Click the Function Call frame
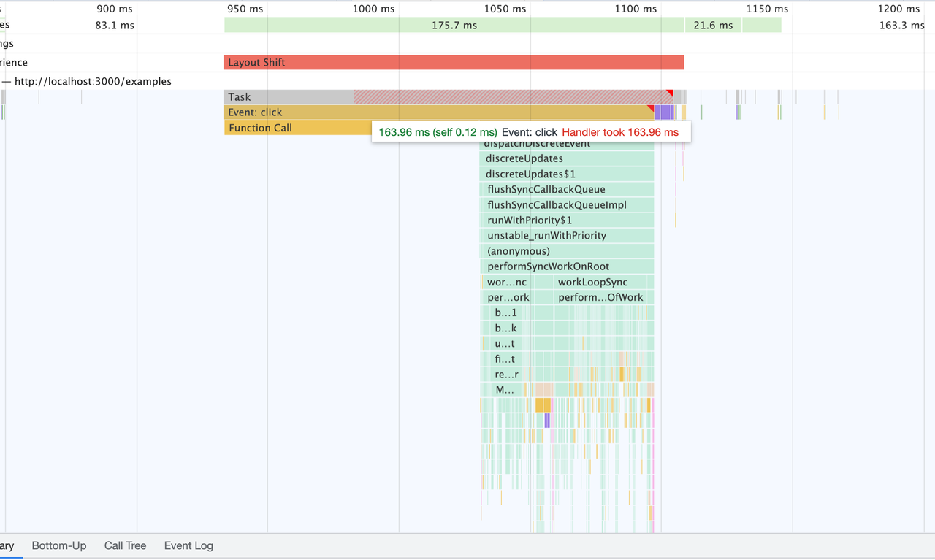The width and height of the screenshot is (935, 560). [x=292, y=127]
